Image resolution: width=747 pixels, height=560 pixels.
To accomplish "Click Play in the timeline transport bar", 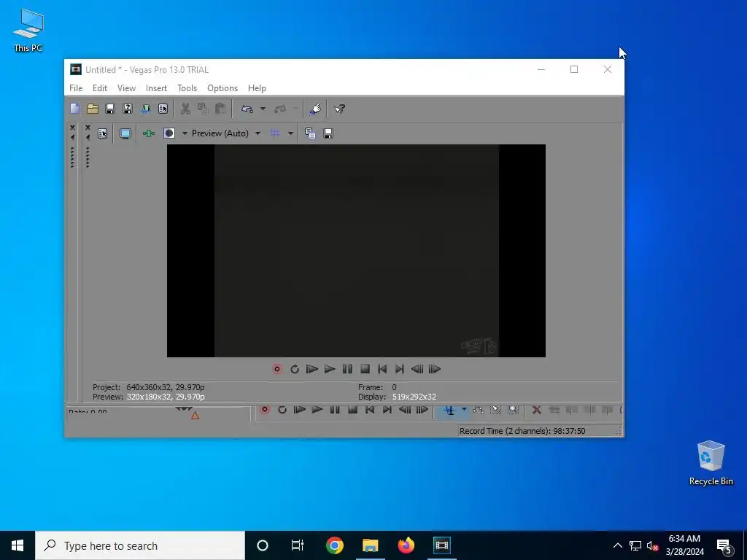I will click(x=317, y=410).
